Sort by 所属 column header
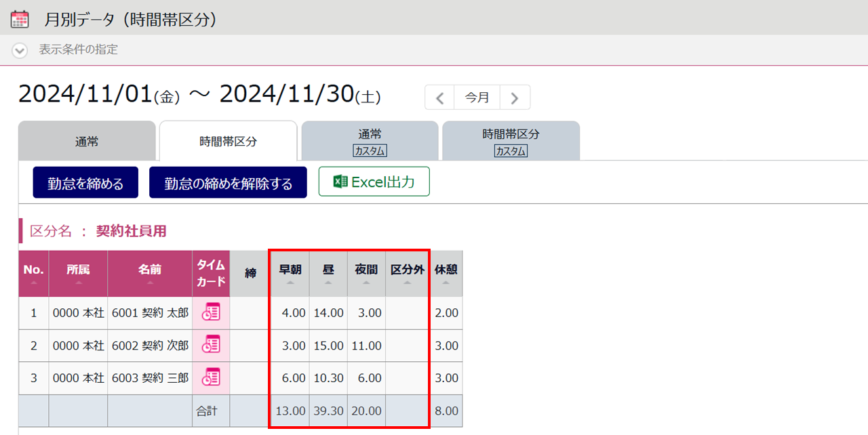Image resolution: width=868 pixels, height=435 pixels. click(78, 274)
